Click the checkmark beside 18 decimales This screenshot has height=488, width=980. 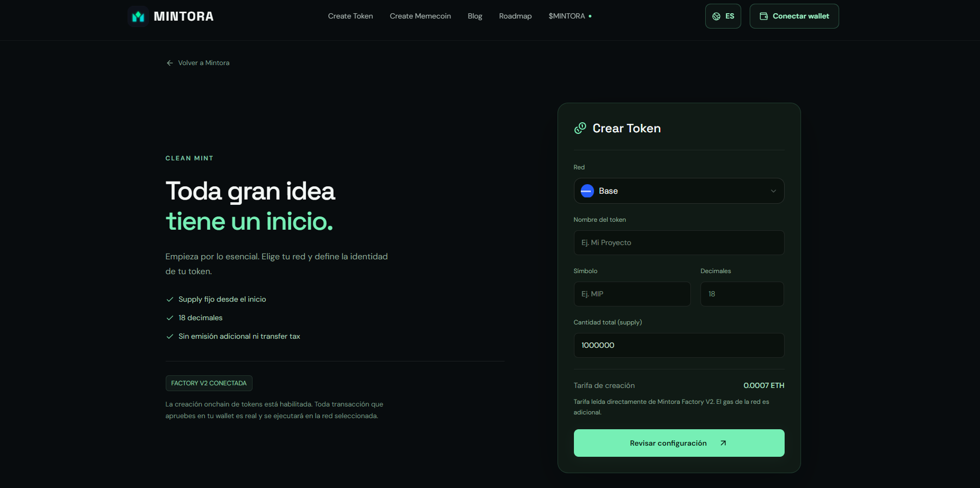pyautogui.click(x=170, y=318)
